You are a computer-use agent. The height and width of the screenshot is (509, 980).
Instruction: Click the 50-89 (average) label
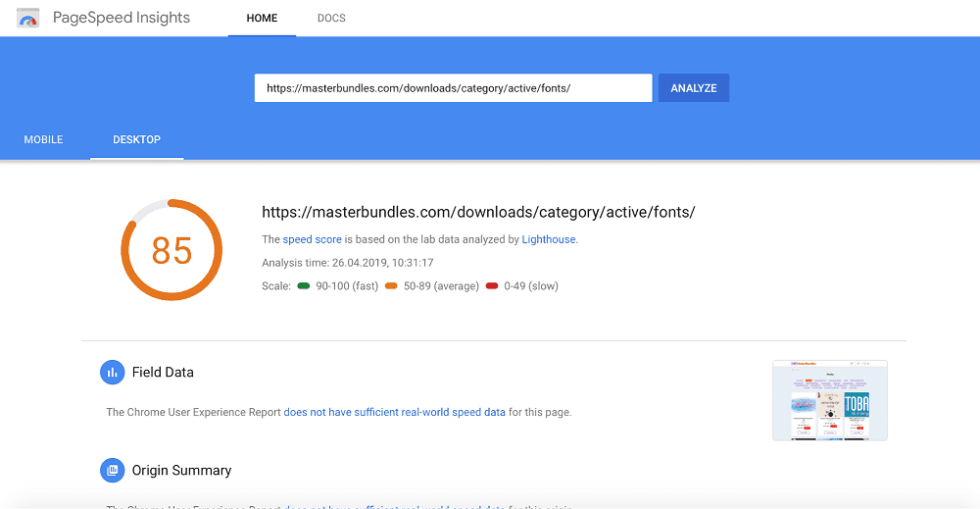(x=441, y=285)
